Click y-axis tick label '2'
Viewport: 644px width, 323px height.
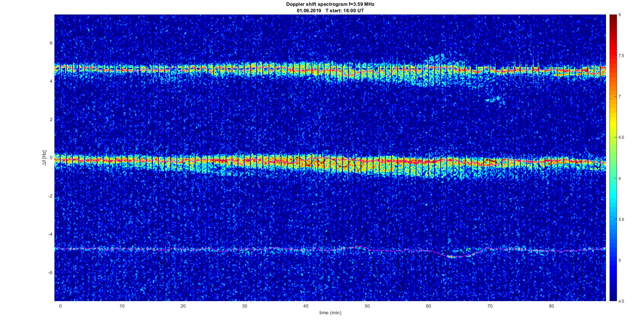(x=51, y=119)
